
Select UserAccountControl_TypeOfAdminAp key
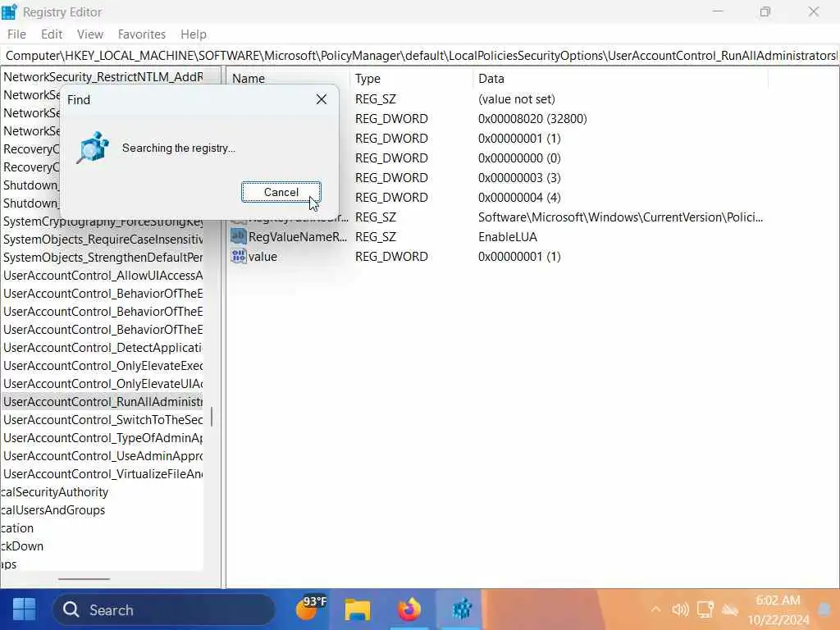pos(103,438)
